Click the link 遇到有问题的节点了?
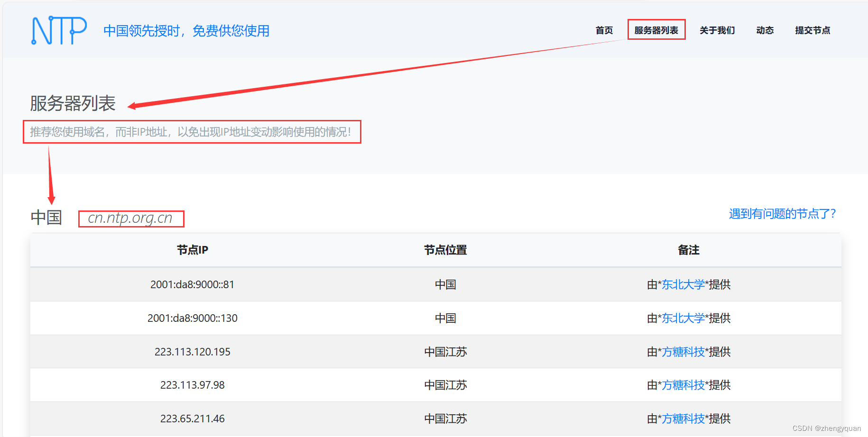Viewport: 868px width, 437px height. coord(782,214)
